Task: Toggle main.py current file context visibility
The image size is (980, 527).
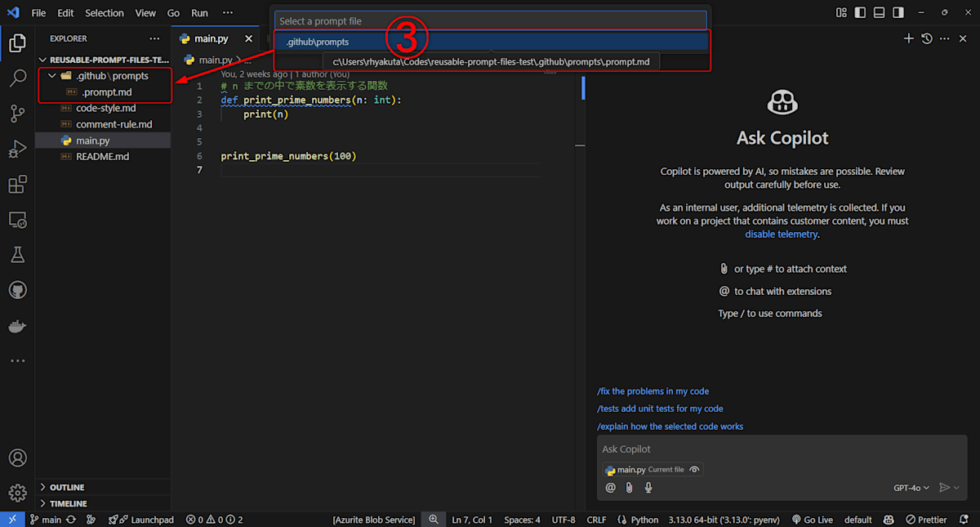Action: (x=694, y=470)
